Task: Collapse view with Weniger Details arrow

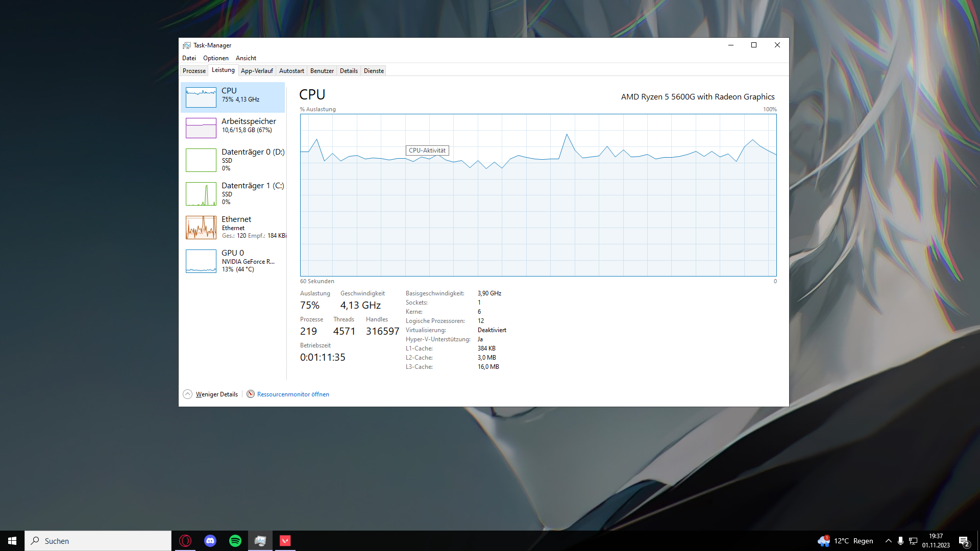Action: pyautogui.click(x=188, y=394)
